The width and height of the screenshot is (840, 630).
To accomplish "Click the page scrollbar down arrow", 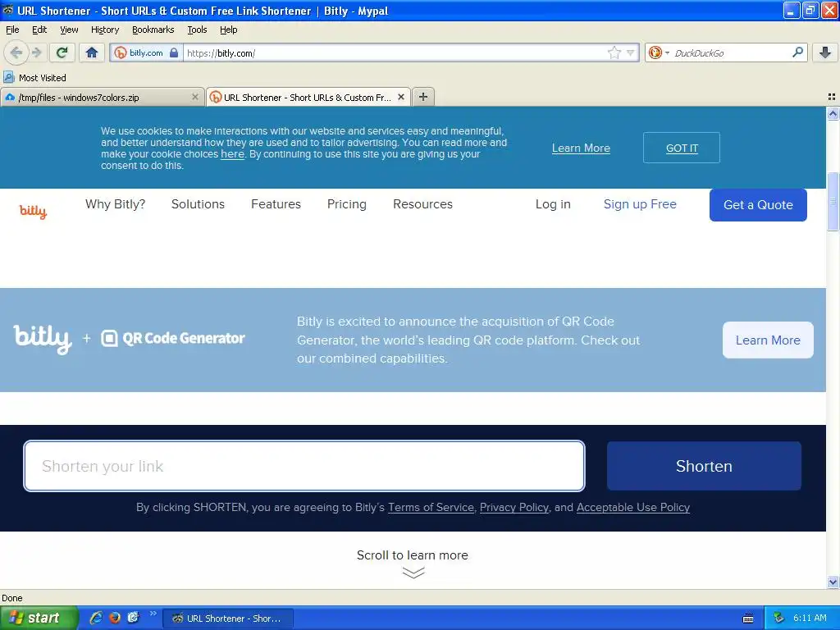I will point(833,582).
